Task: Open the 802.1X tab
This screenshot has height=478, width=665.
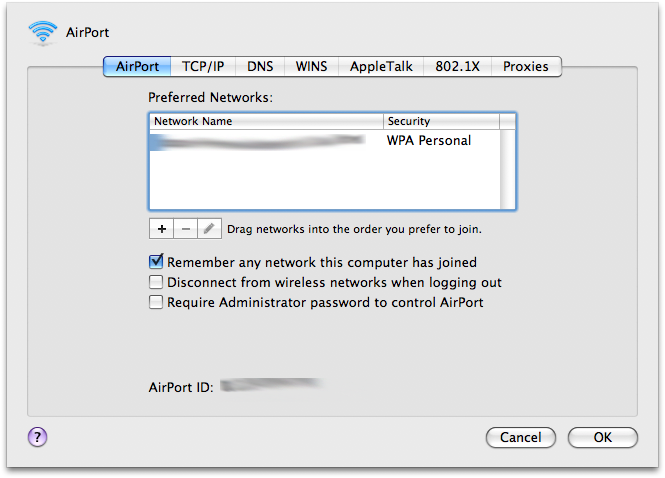Action: coord(458,67)
